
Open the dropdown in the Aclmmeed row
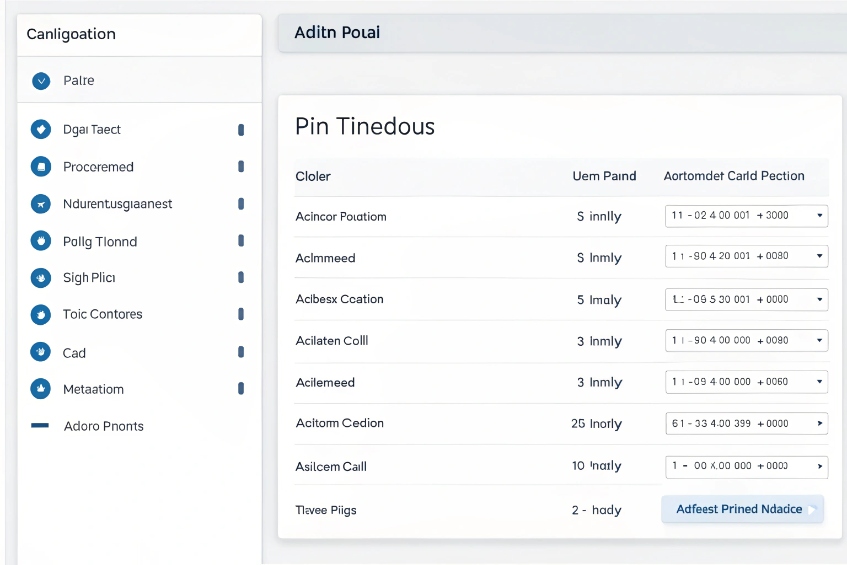(x=747, y=256)
